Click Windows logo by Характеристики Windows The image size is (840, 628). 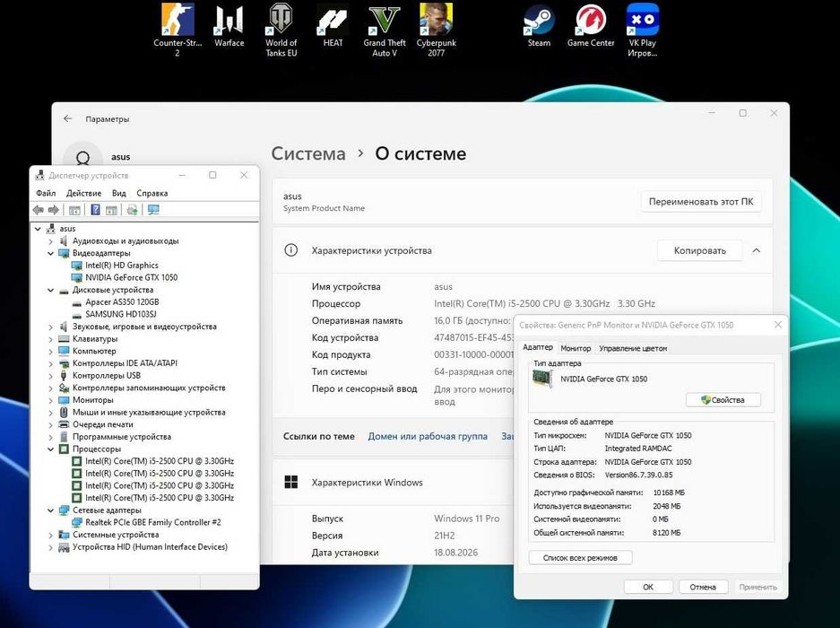coord(290,482)
